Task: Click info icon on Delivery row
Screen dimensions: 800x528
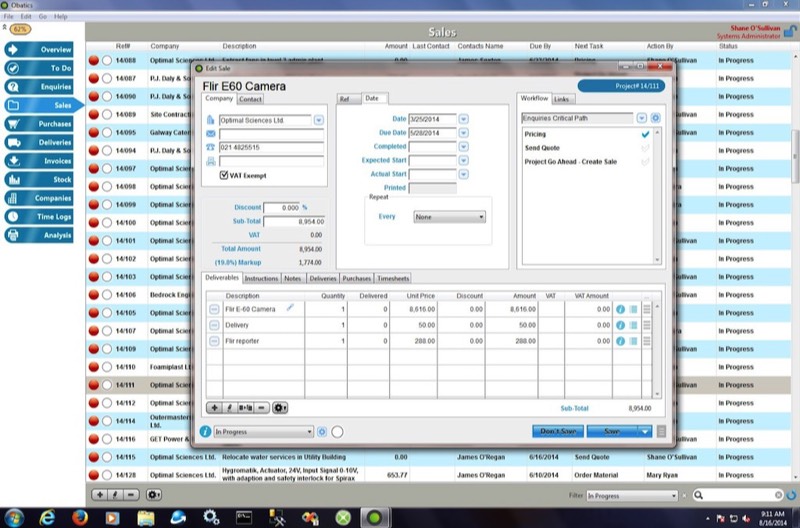Action: (x=620, y=325)
